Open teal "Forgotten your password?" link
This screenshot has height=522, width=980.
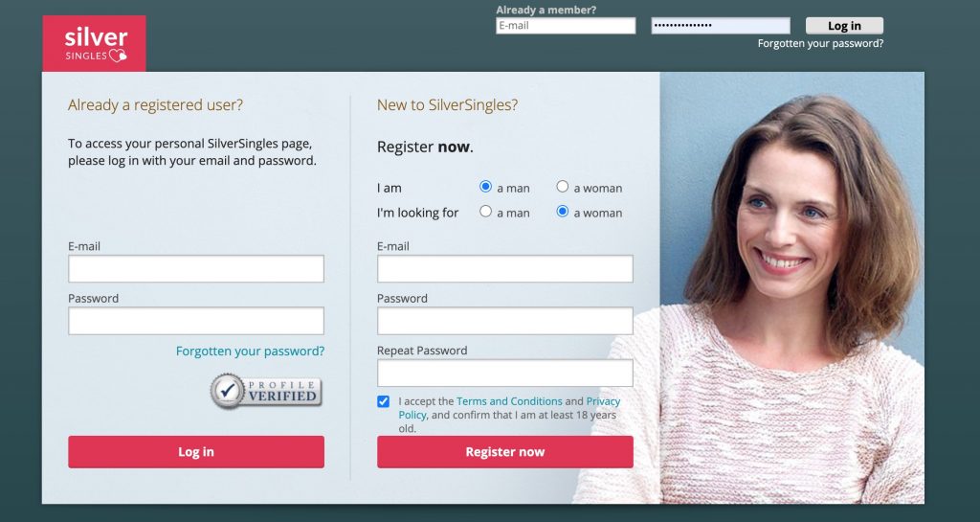250,351
